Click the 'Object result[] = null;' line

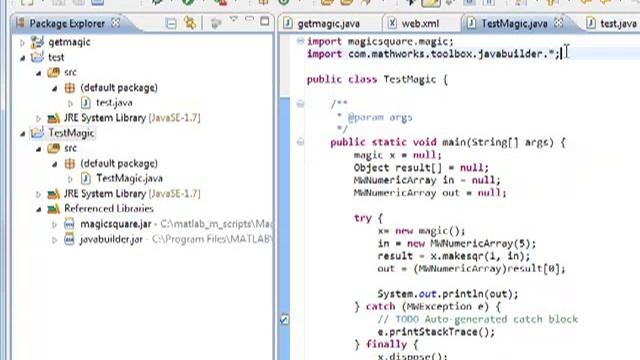pos(421,168)
